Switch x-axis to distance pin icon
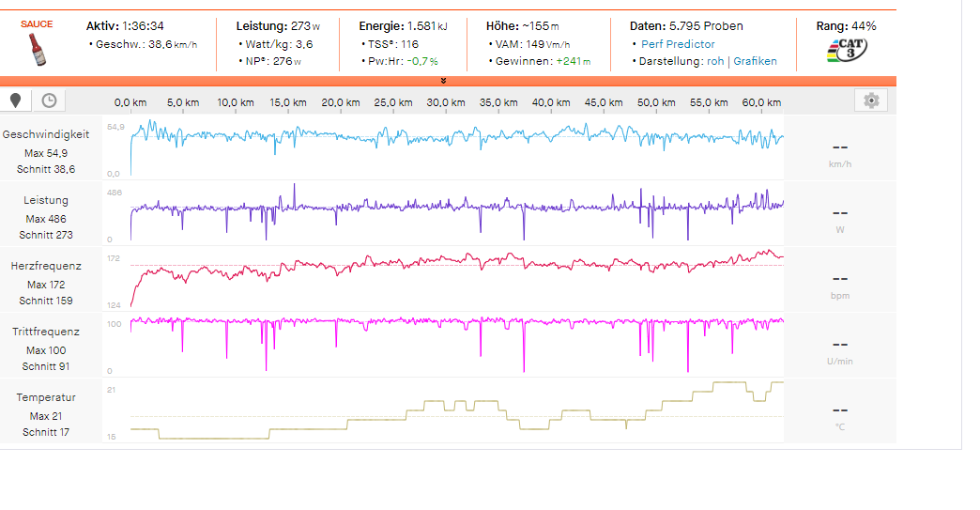Screen dimensions: 980x510 [x=16, y=100]
